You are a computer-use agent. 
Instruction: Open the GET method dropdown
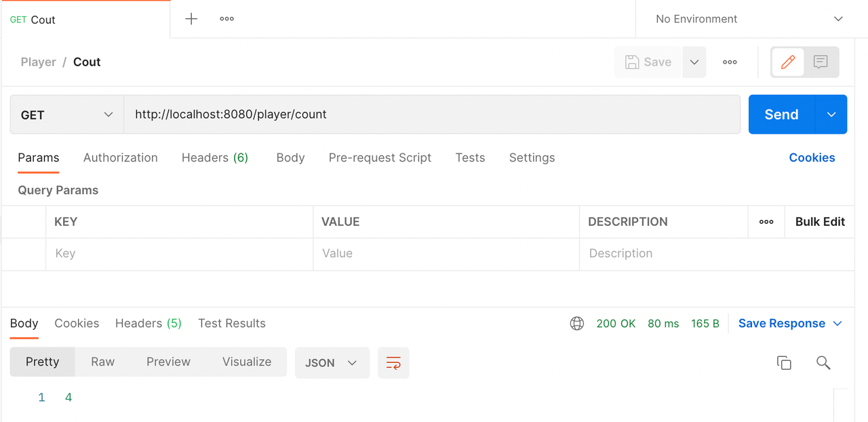[x=66, y=114]
